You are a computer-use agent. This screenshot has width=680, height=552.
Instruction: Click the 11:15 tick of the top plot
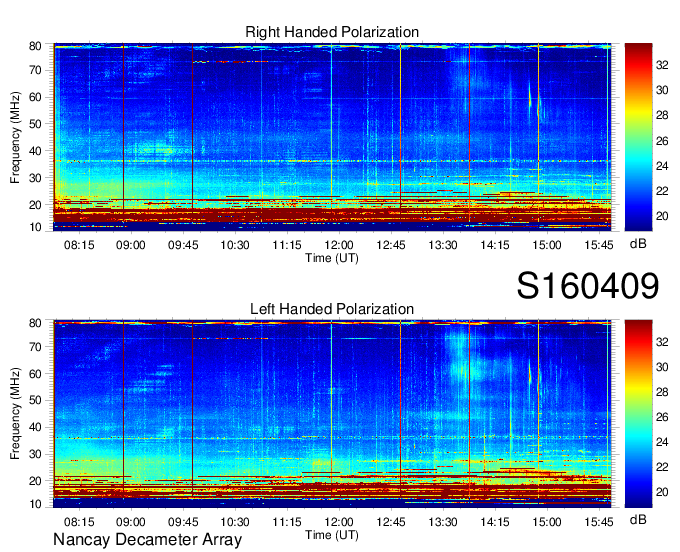[x=287, y=245]
